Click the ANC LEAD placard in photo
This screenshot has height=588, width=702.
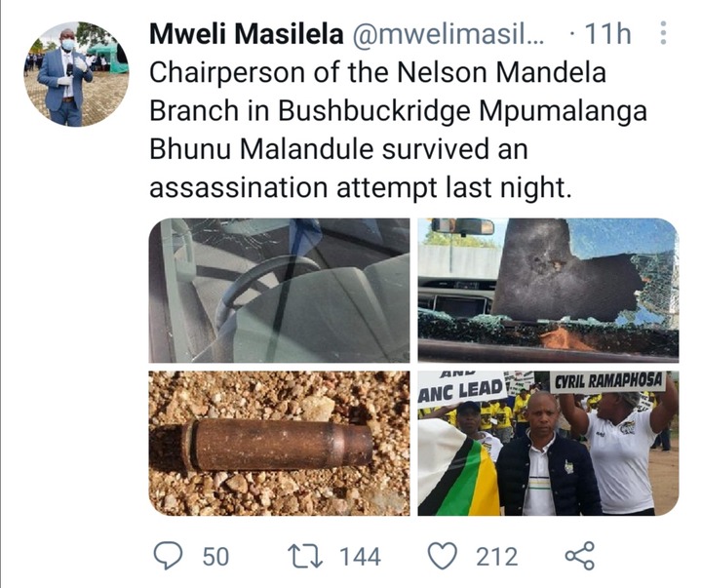click(x=461, y=387)
